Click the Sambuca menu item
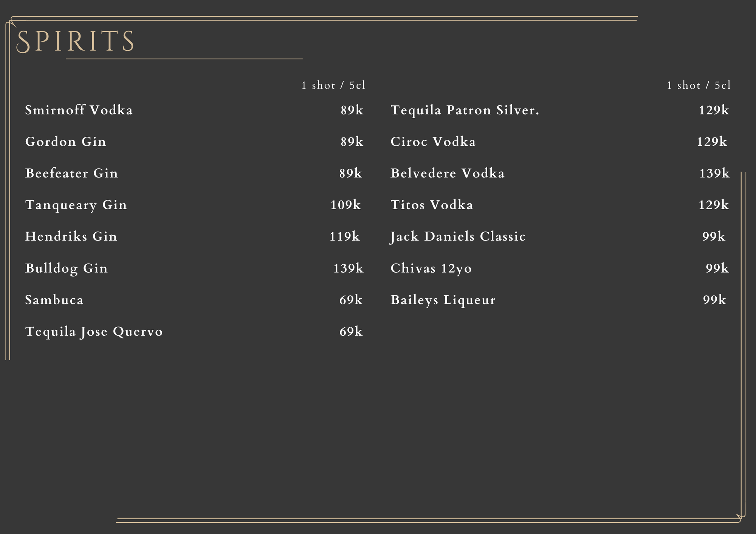The height and width of the screenshot is (534, 756). click(54, 300)
